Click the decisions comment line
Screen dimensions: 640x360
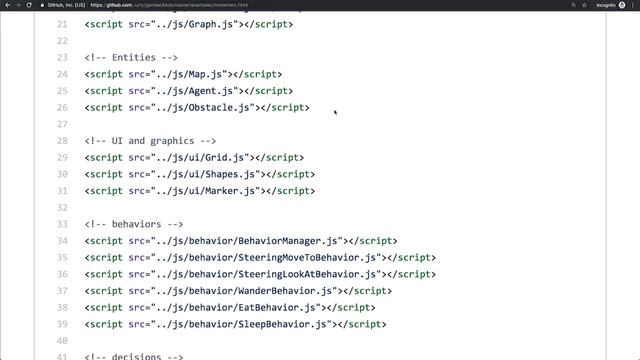click(134, 356)
